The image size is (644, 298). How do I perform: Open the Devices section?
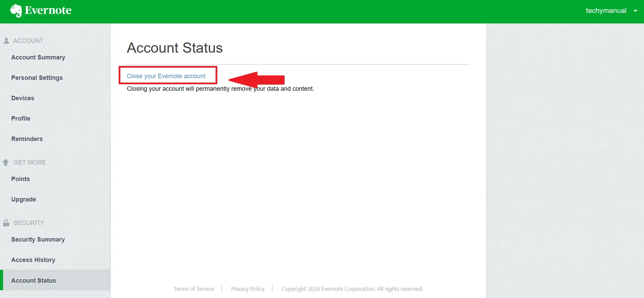(x=23, y=98)
